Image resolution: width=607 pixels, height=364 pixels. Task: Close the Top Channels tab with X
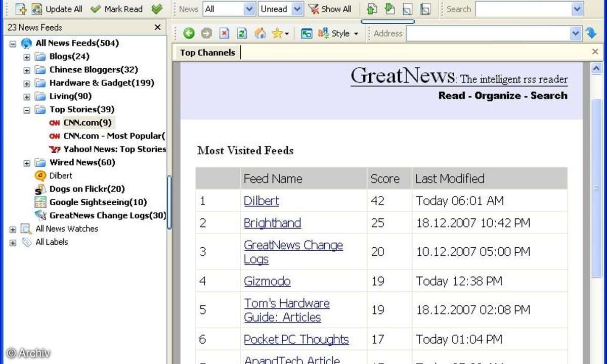coord(595,52)
